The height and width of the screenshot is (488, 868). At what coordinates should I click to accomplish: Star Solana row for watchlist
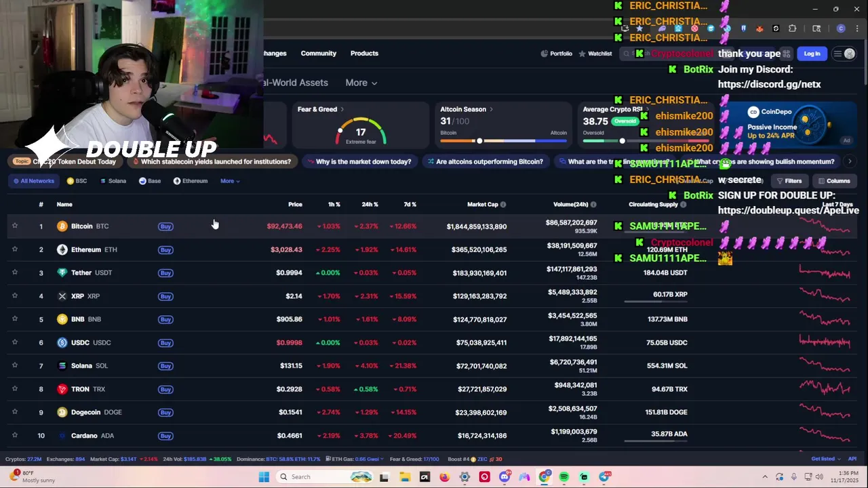tap(15, 365)
